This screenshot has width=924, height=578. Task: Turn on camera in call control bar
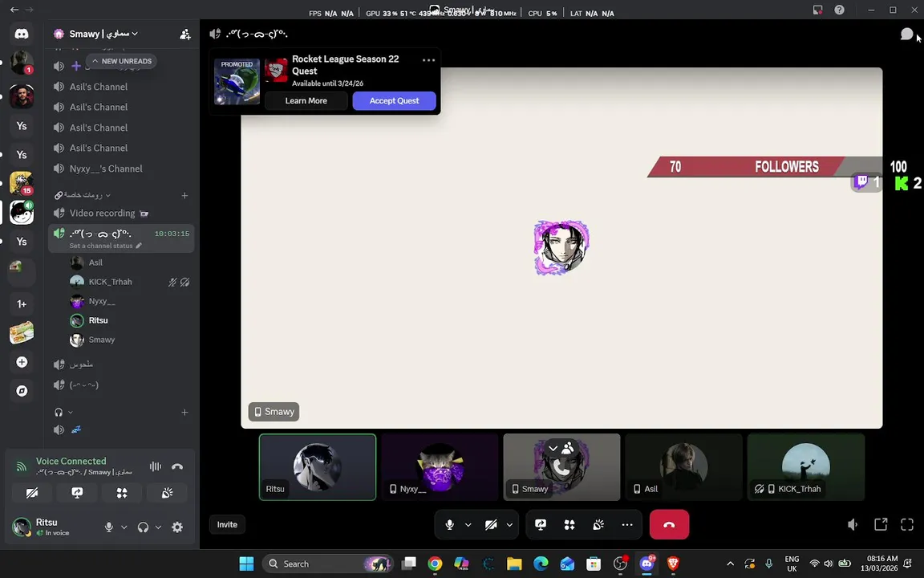click(x=491, y=525)
